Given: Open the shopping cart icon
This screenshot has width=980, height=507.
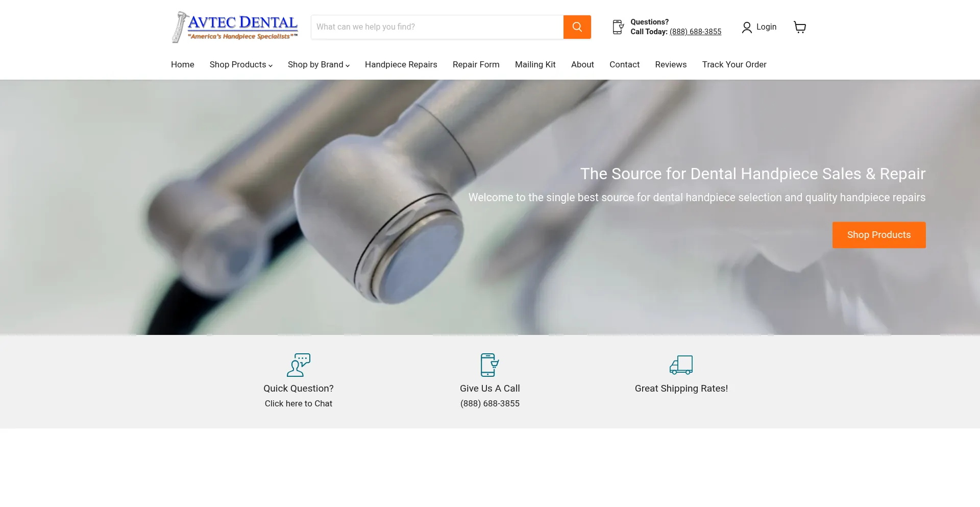Looking at the screenshot, I should (x=800, y=27).
